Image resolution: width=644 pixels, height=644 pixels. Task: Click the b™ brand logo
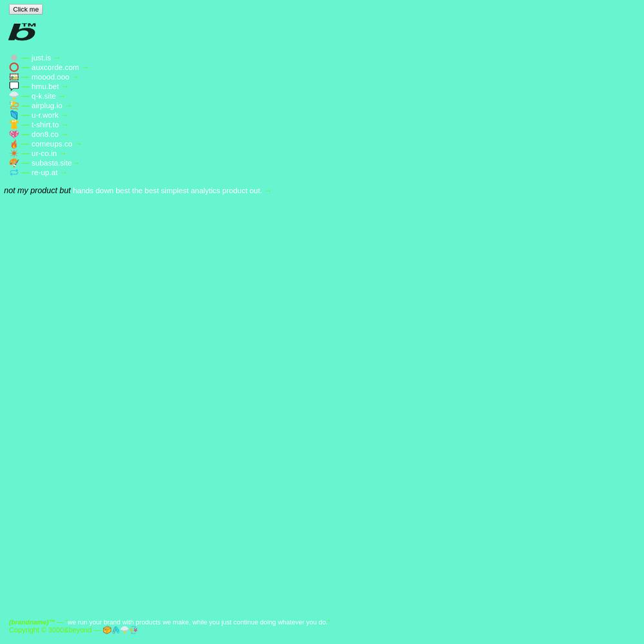click(22, 32)
